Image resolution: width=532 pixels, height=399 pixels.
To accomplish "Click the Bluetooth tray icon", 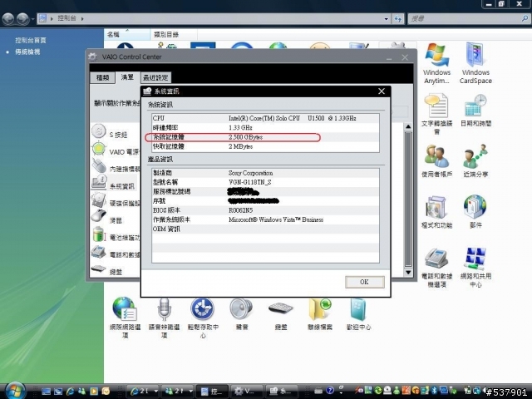I will pos(434,391).
